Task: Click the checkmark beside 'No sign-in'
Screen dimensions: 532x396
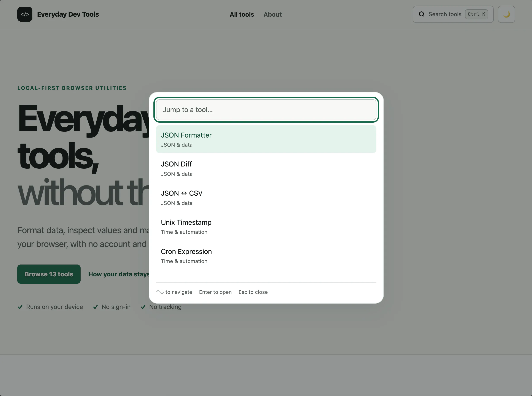Action: 96,307
